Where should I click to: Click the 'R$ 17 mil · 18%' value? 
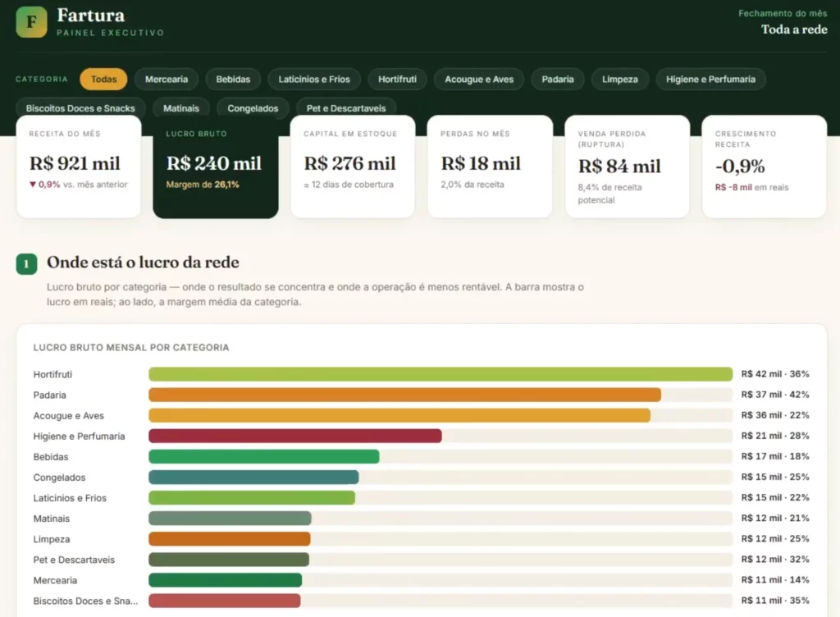(x=775, y=456)
